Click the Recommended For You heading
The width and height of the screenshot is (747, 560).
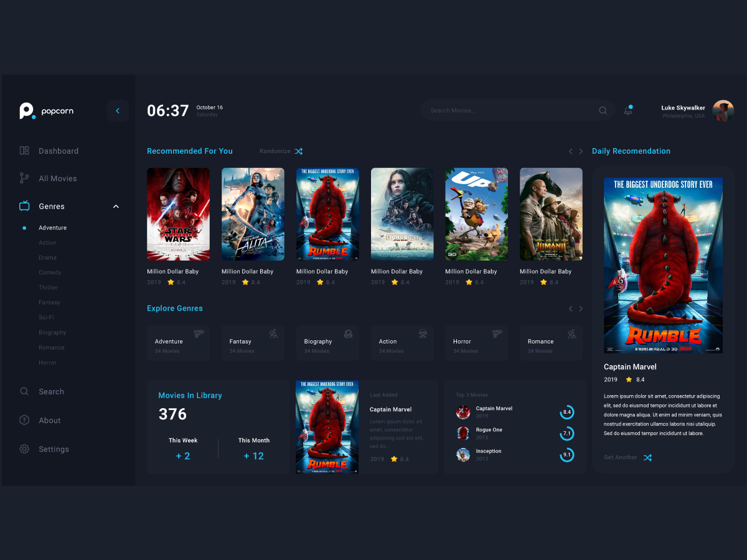[x=190, y=151]
